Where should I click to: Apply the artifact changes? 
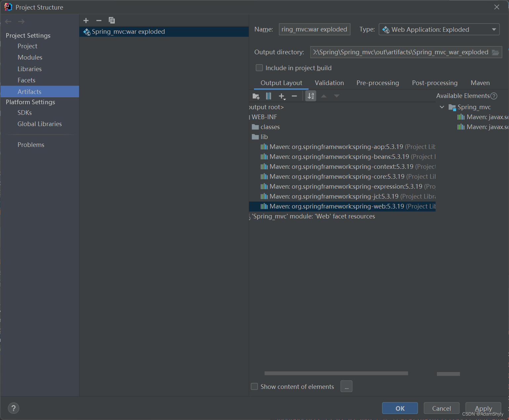[483, 408]
